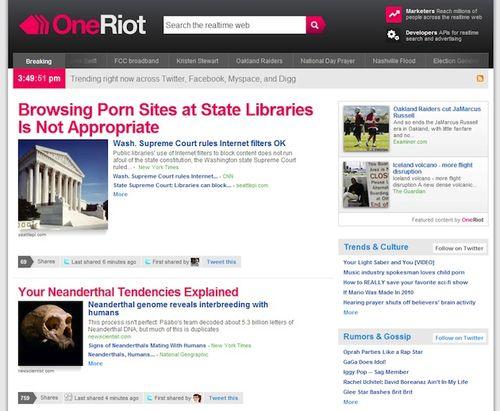Image resolution: width=500 pixels, height=411 pixels.
Task: Open Iceland volcano flight disruption article
Action: pos(432,168)
